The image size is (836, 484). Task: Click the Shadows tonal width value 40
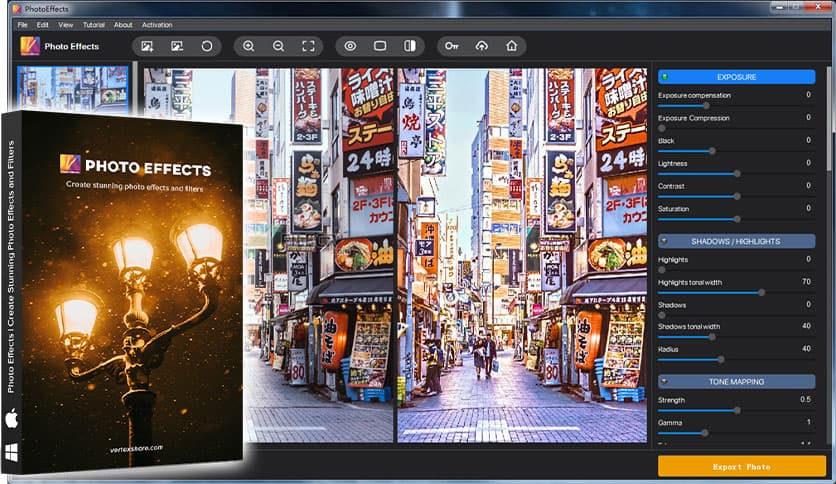tap(806, 326)
